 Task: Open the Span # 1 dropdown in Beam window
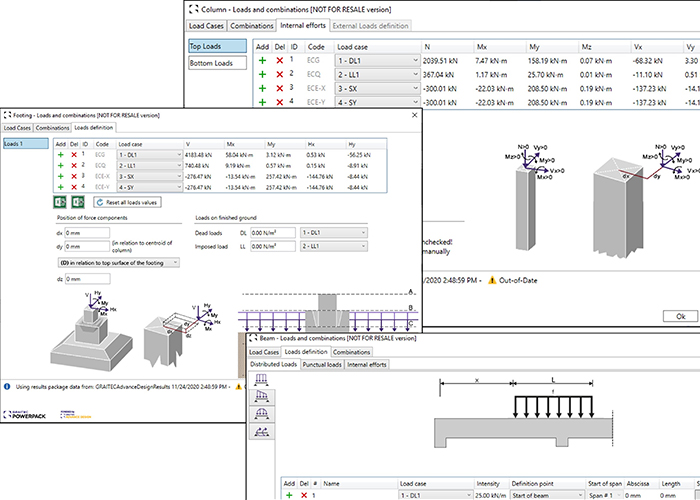[604, 495]
